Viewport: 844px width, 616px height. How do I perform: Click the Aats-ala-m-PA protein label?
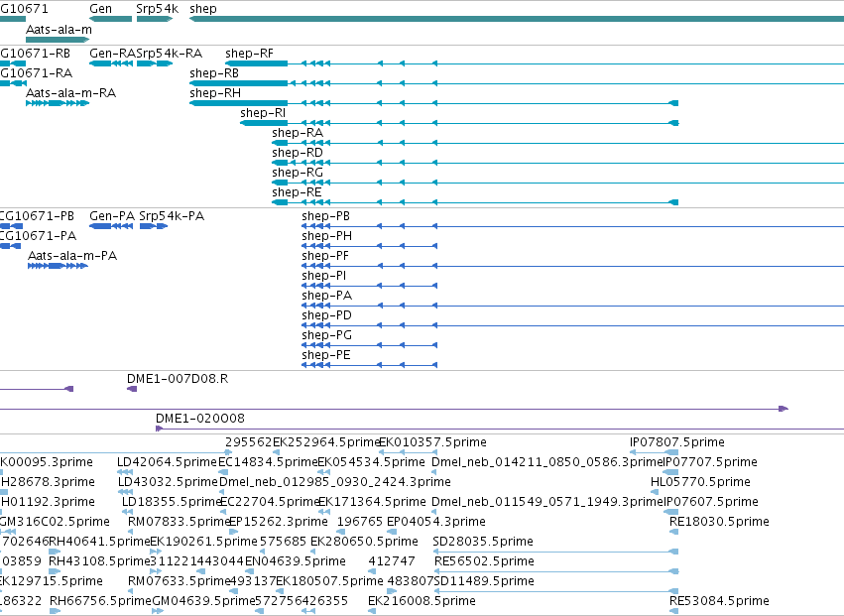pyautogui.click(x=72, y=256)
